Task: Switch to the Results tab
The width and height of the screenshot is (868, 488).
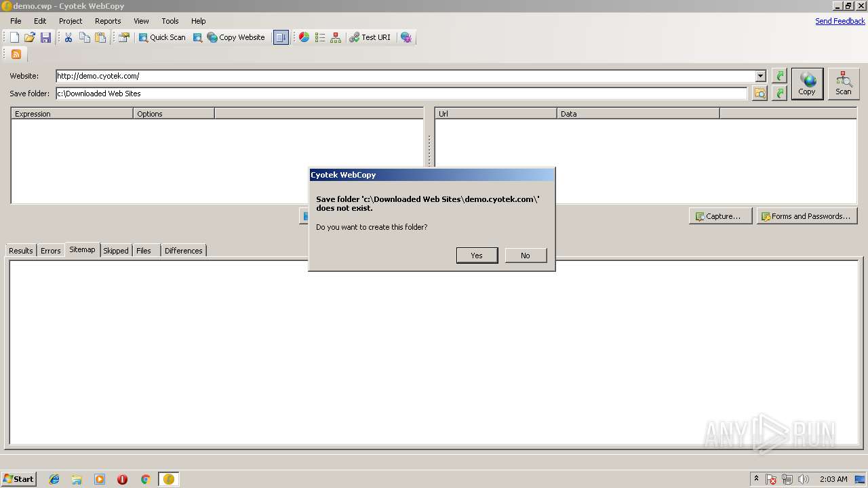Action: [20, 251]
